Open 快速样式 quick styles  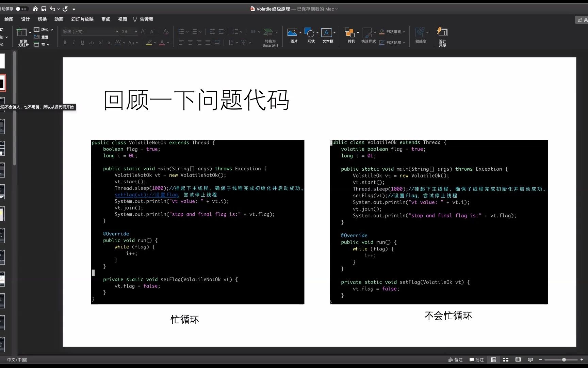click(x=369, y=35)
